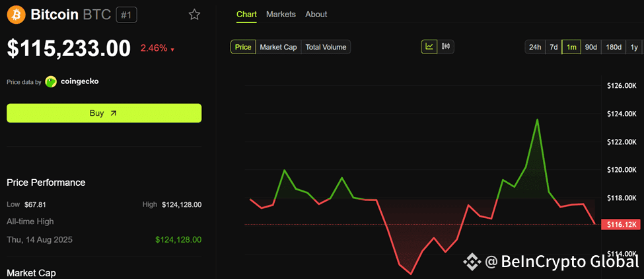Click the CoinGecko gecko logo
This screenshot has width=644, height=279.
point(51,82)
